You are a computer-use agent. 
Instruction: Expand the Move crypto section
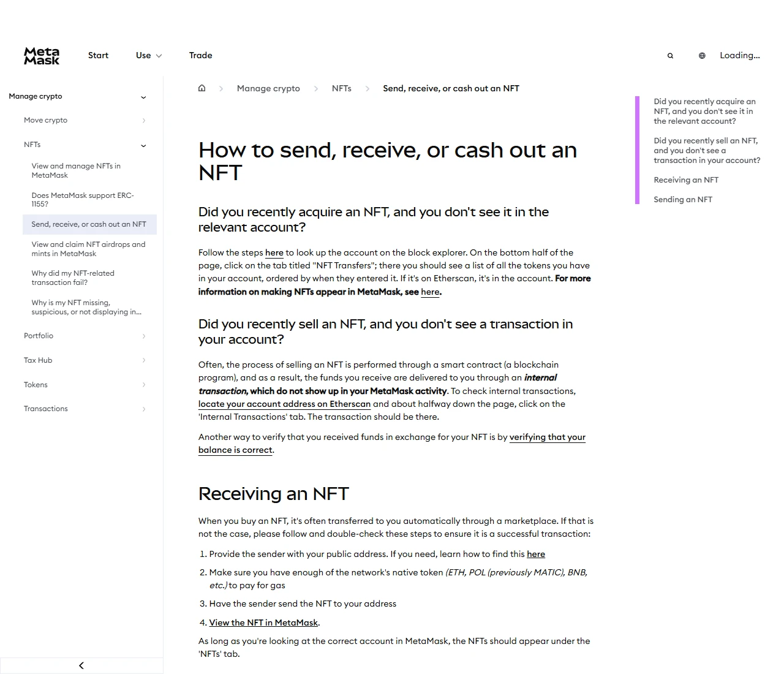pos(85,120)
